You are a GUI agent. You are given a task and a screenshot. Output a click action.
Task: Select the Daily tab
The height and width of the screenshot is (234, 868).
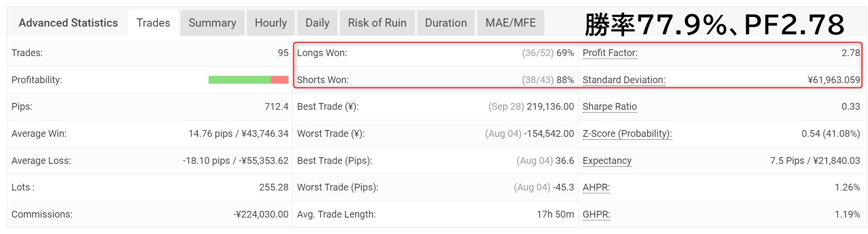[317, 23]
